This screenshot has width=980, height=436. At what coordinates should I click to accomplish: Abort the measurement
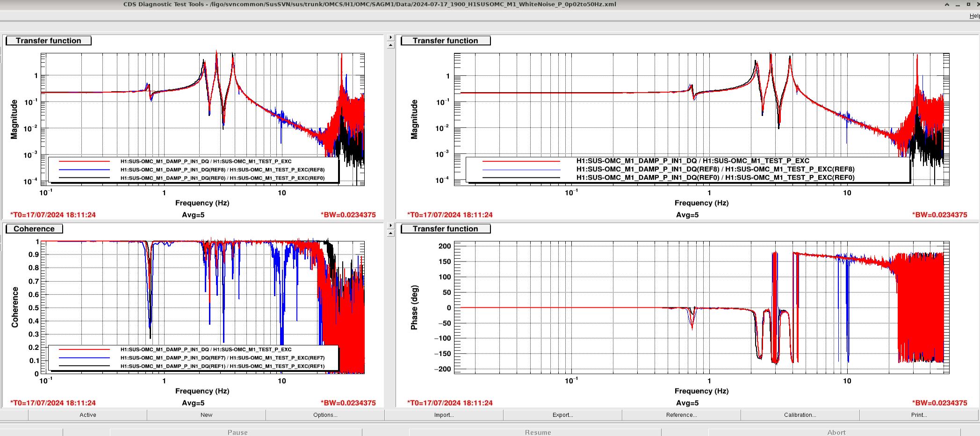[836, 432]
